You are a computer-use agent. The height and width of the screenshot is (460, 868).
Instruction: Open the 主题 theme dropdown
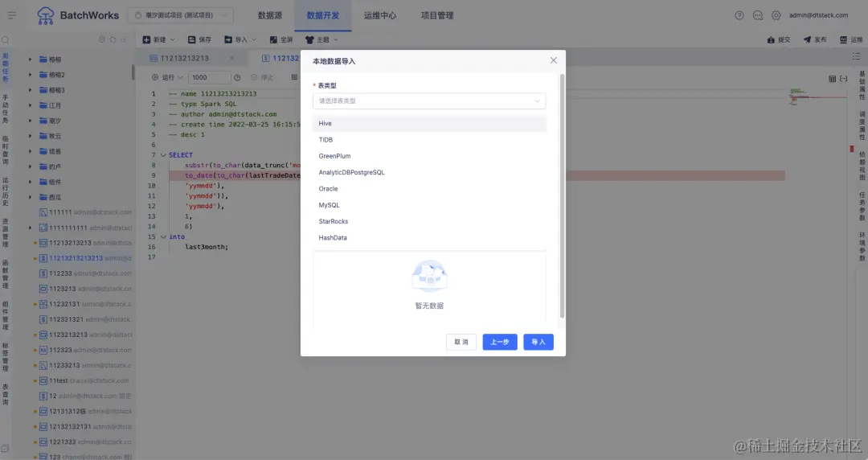pyautogui.click(x=321, y=40)
